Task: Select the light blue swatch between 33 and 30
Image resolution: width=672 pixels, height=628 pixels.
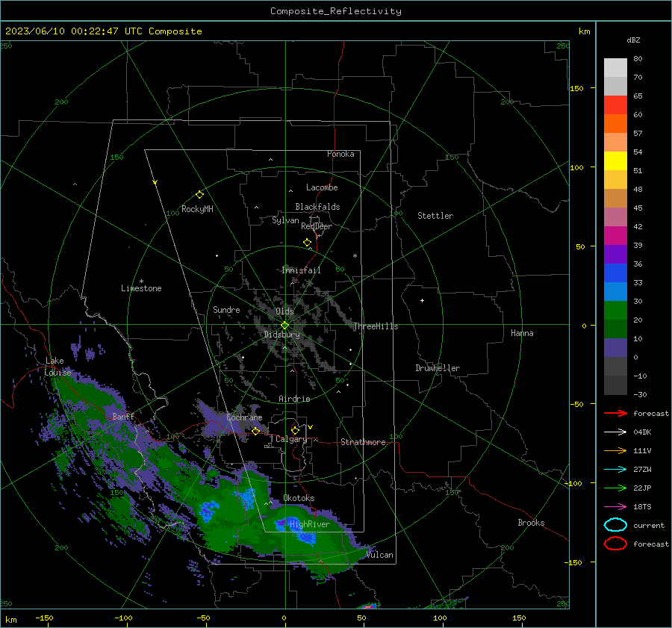Action: (x=615, y=292)
